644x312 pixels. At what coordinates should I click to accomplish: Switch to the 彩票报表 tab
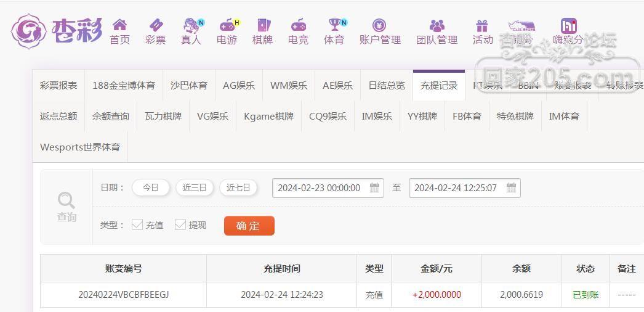(x=58, y=85)
